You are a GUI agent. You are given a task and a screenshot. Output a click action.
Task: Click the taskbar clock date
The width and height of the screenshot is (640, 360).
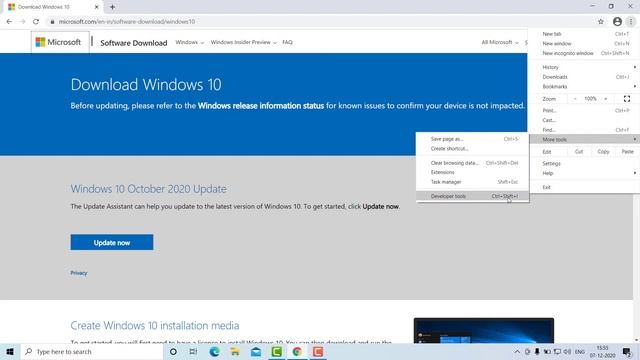(602, 351)
